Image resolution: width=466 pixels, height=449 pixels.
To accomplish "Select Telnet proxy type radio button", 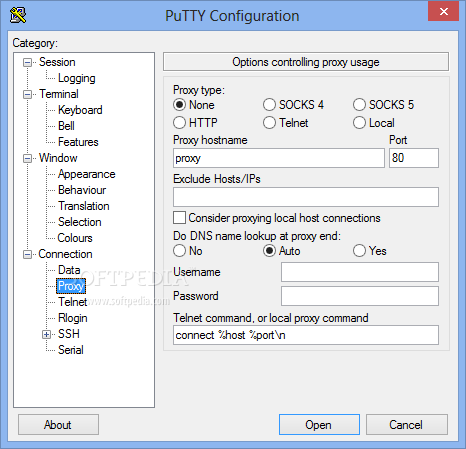I will point(269,123).
